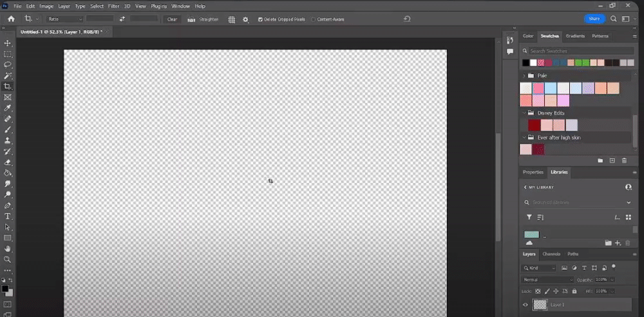The width and height of the screenshot is (644, 317).
Task: Select the Crop tool in the toolbar
Action: [x=7, y=86]
